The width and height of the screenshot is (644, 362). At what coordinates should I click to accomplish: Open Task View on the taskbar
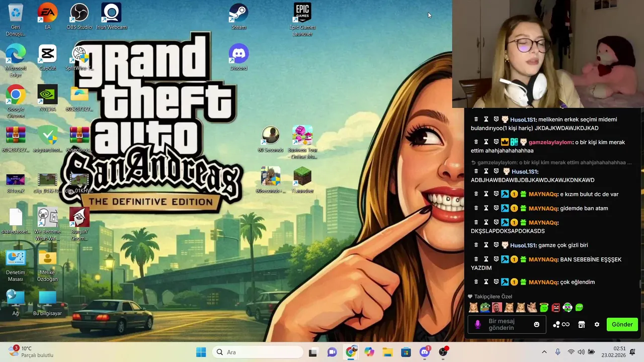coord(313,352)
